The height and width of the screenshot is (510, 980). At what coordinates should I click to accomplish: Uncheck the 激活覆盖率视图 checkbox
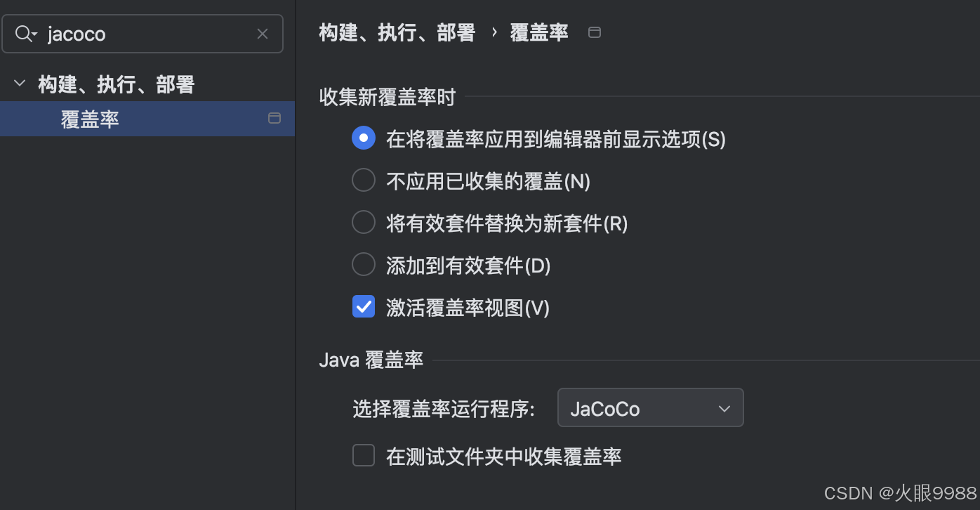point(363,307)
